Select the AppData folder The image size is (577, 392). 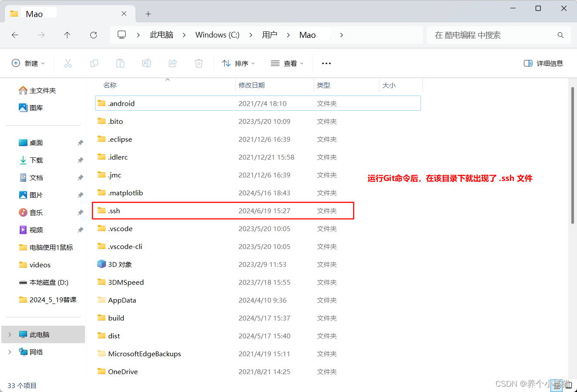tap(258, 300)
